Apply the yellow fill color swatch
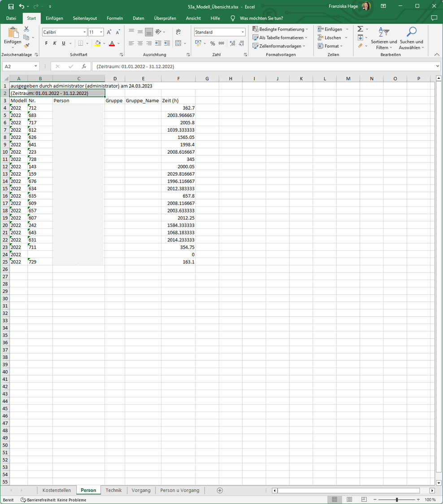This screenshot has height=504, width=443. pos(98,43)
